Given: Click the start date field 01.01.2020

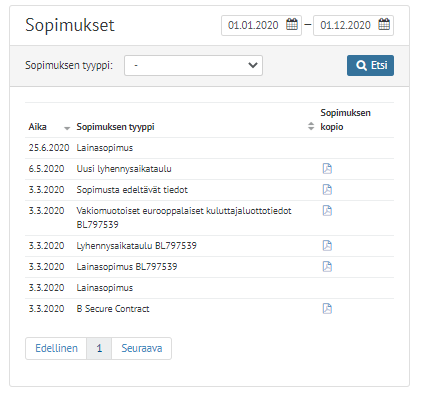Looking at the screenshot, I should 261,25.
